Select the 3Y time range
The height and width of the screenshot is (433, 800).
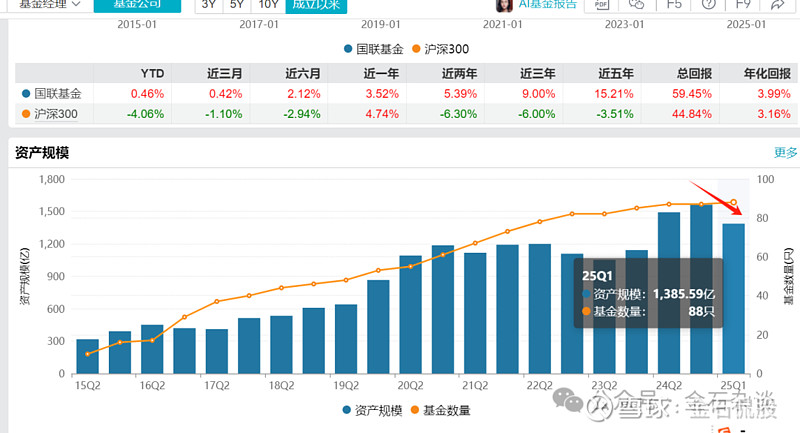click(x=209, y=5)
